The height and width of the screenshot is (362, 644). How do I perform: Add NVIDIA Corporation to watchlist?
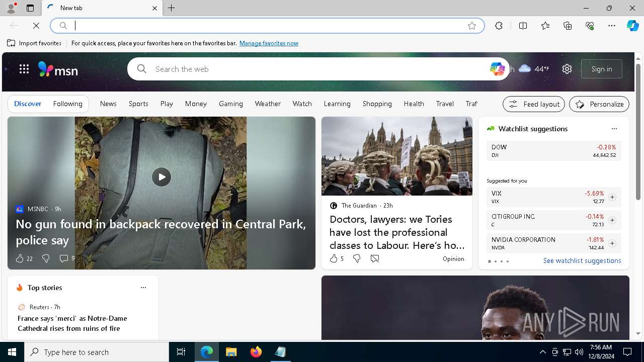coord(612,243)
